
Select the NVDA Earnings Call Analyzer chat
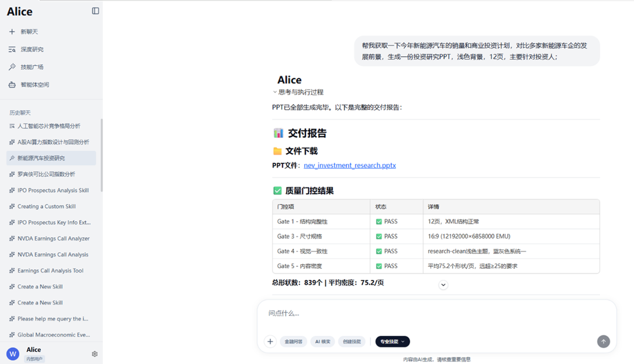53,239
